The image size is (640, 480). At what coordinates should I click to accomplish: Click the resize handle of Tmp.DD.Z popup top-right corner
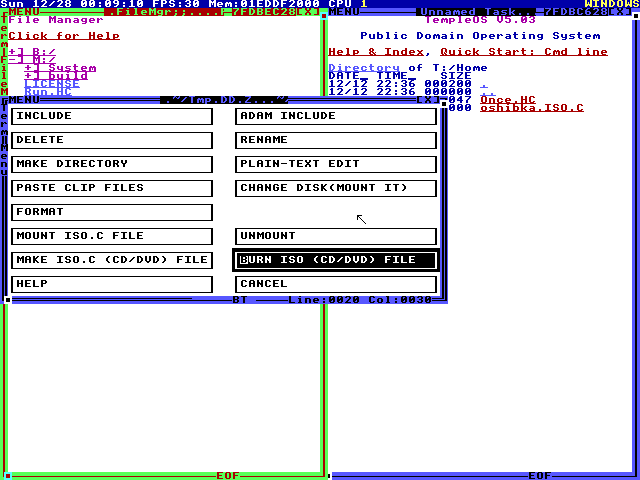point(444,104)
